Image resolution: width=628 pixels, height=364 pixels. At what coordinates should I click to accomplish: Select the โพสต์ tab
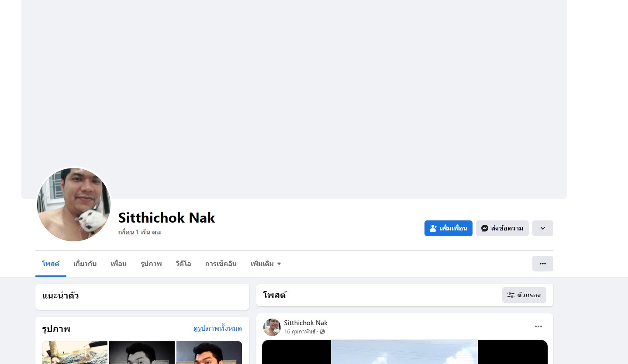click(x=51, y=264)
